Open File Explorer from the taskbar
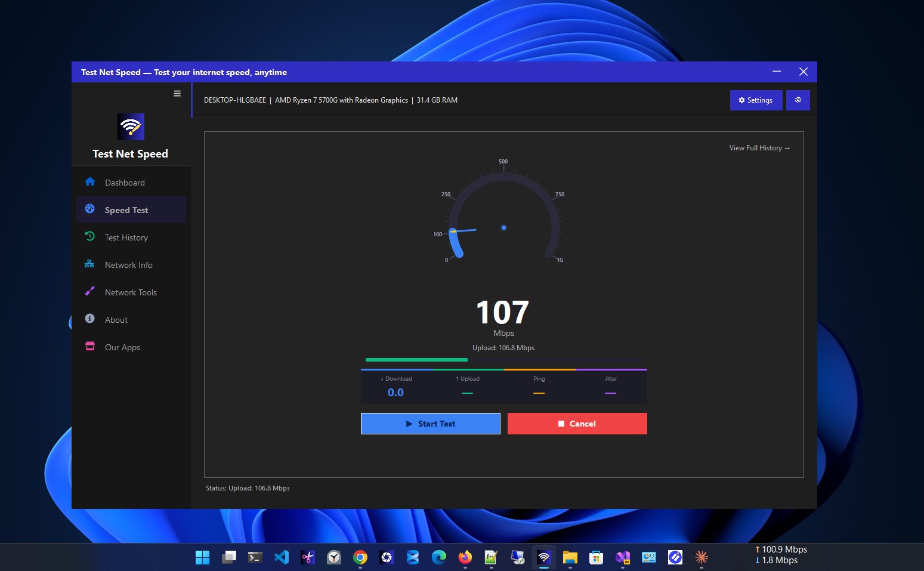The height and width of the screenshot is (571, 924). (570, 557)
